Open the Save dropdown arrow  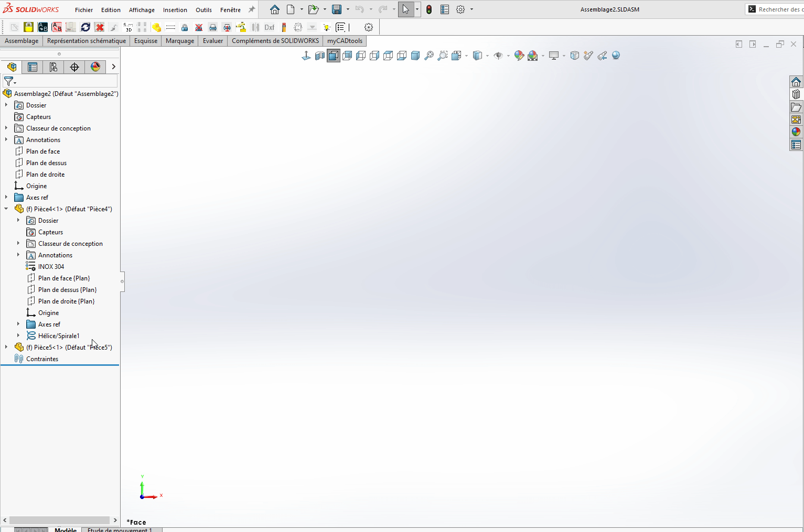tap(348, 9)
